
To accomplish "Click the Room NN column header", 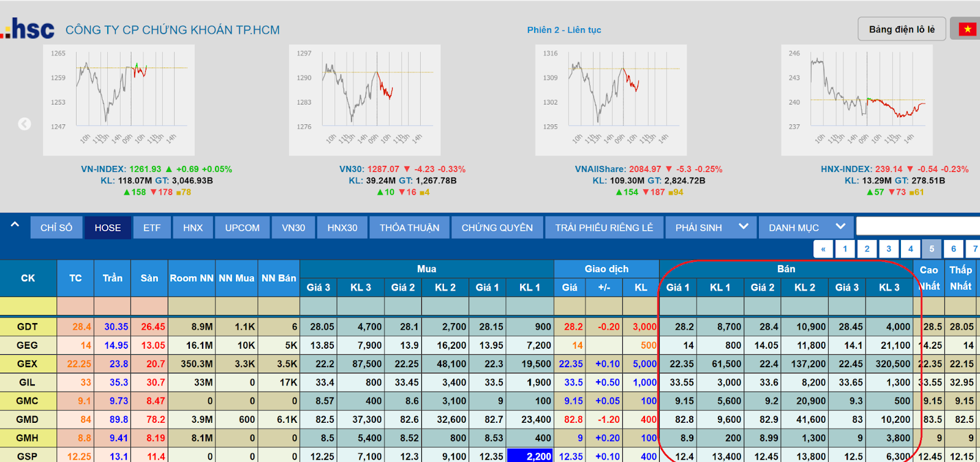I will (x=192, y=278).
